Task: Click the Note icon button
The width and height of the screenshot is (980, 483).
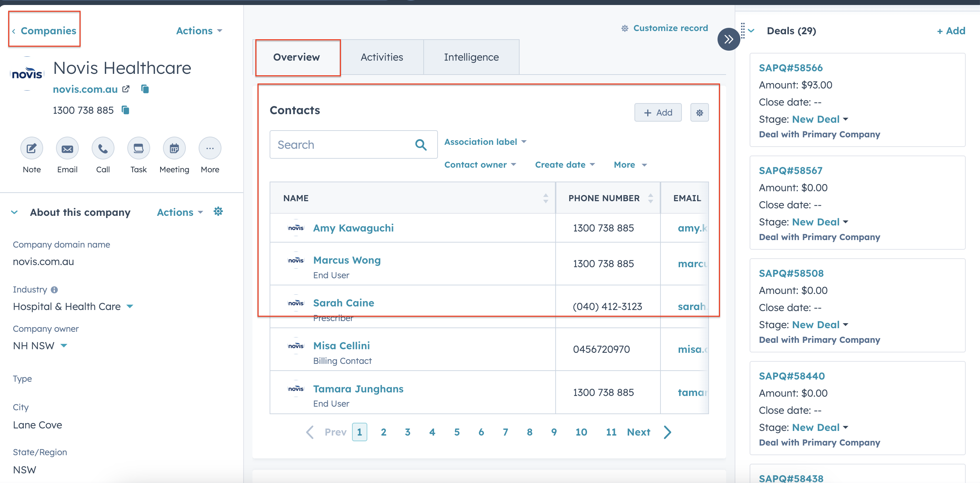Action: tap(32, 148)
